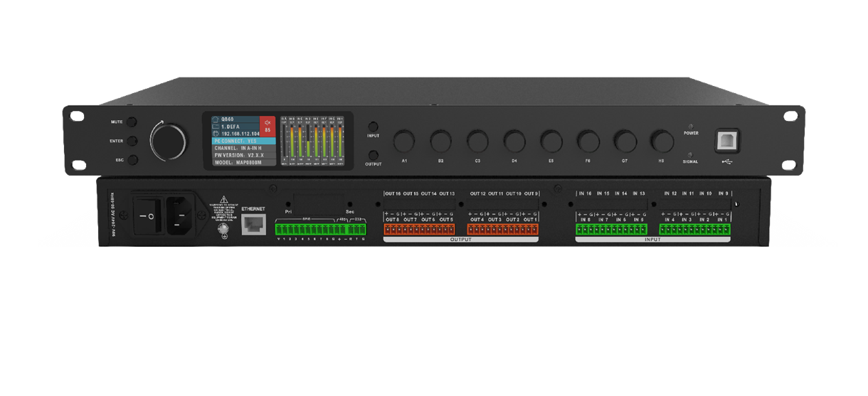Click the 'OUT 16' label
This screenshot has height=396, width=868.
click(x=393, y=193)
